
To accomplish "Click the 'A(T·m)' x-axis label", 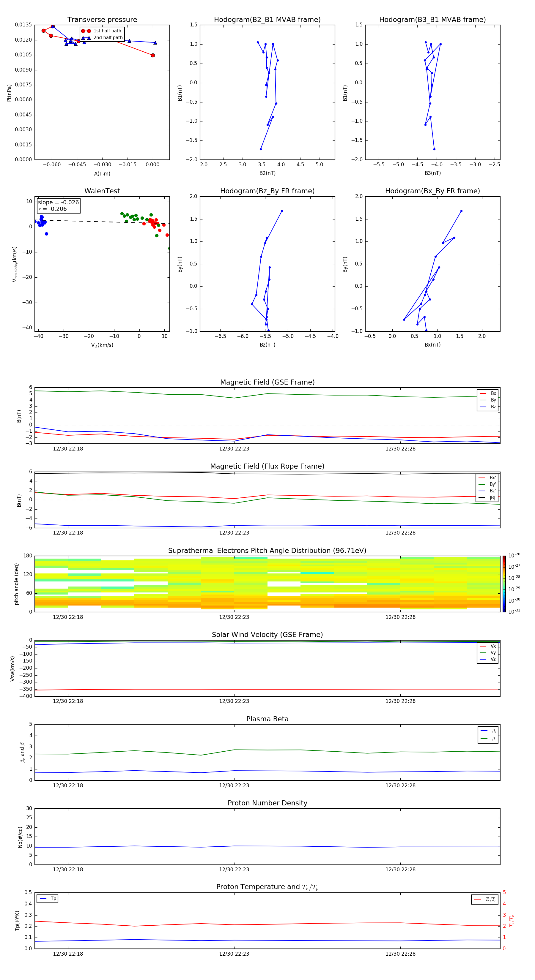I will click(x=102, y=173).
